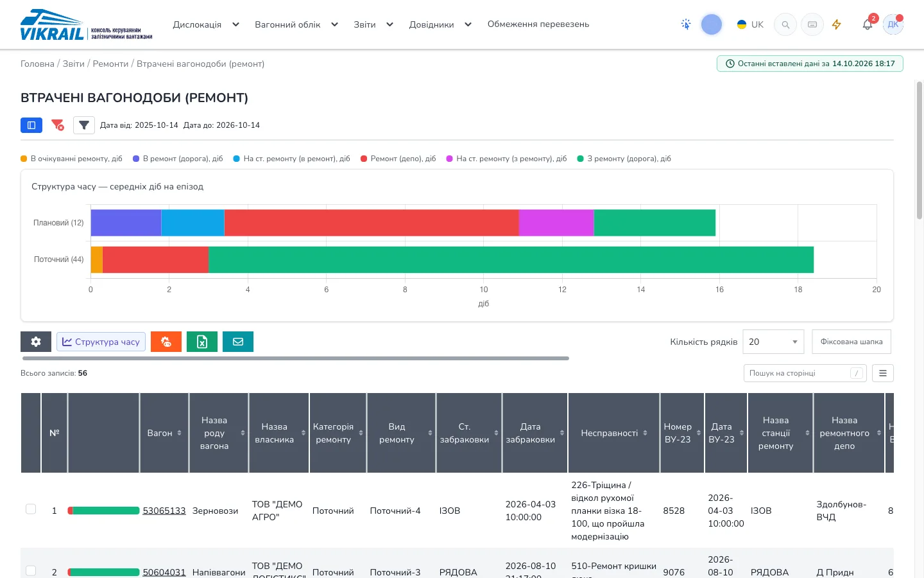Click red 'Ремонт (депо)' segment in Плановий bar
Image resolution: width=924 pixels, height=578 pixels.
[372, 223]
